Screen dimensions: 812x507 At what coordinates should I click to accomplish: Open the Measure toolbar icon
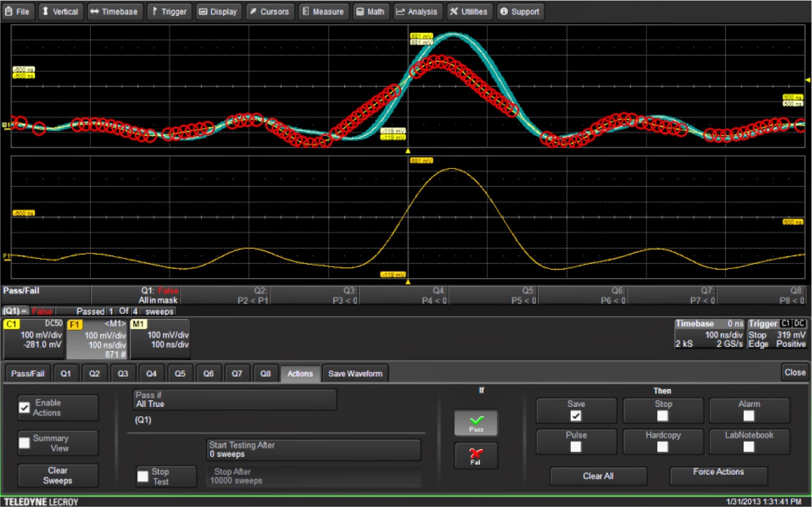(x=323, y=11)
